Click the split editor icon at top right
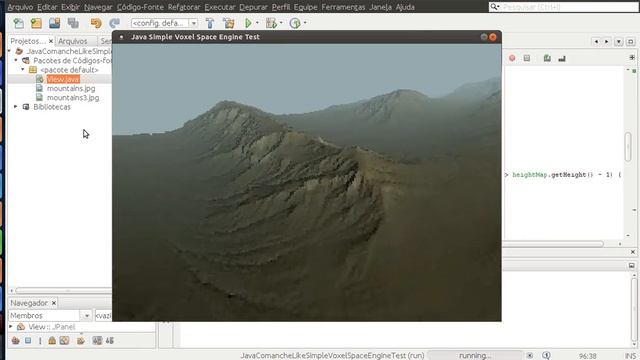 pyautogui.click(x=632, y=58)
